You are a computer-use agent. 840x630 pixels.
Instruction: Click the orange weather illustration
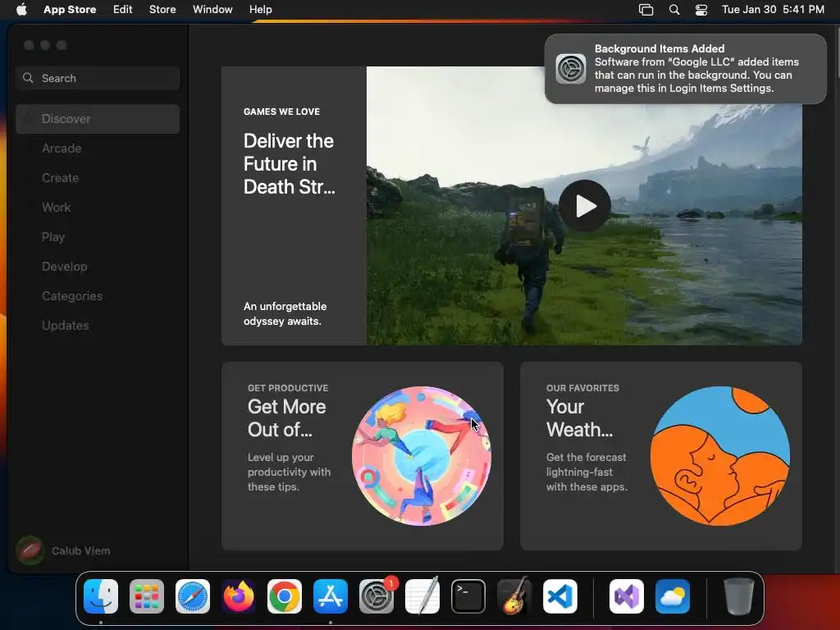tap(720, 456)
